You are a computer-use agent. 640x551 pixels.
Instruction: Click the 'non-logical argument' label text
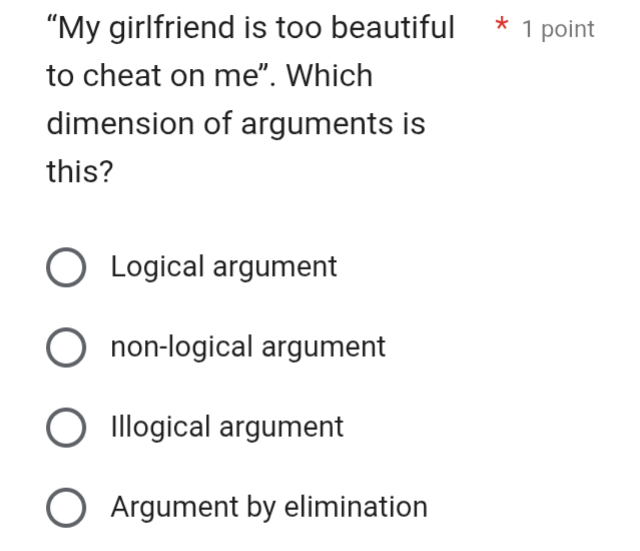coord(248,347)
